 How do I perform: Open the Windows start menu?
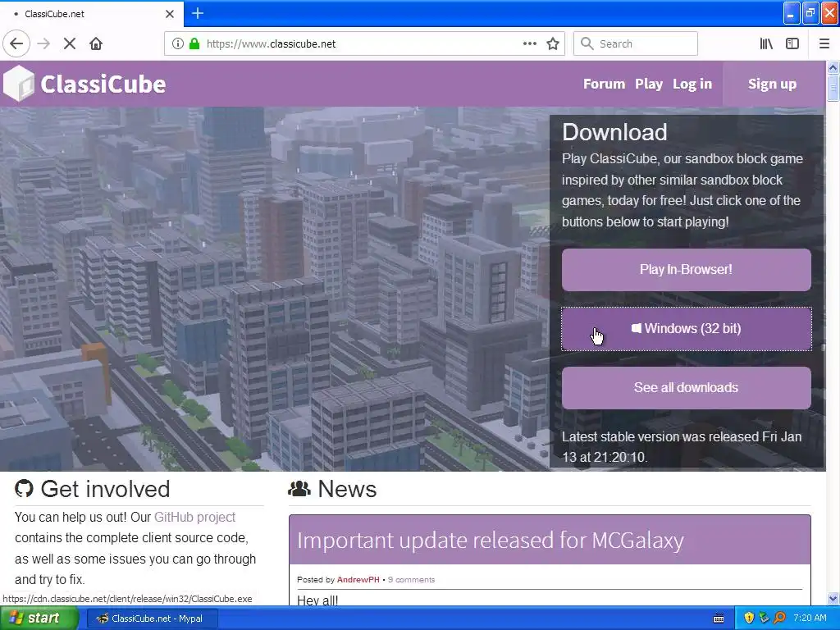click(39, 619)
